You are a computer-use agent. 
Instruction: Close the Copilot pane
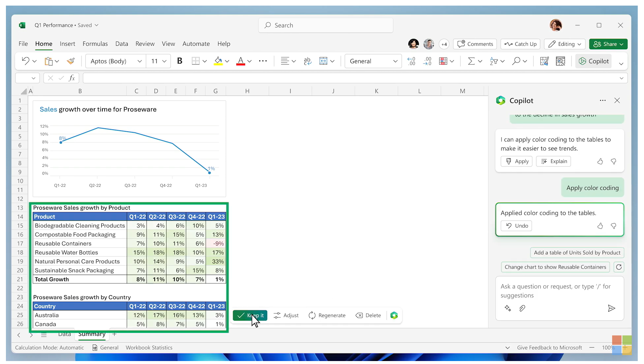(617, 100)
